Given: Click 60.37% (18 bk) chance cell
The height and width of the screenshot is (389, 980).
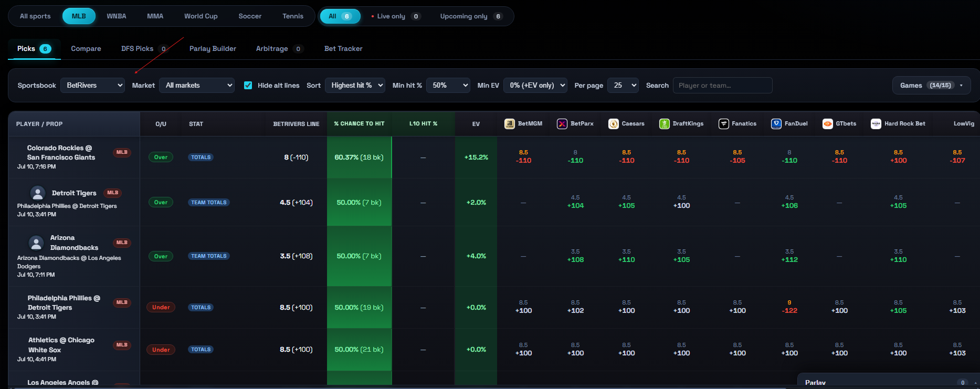Looking at the screenshot, I should (359, 157).
